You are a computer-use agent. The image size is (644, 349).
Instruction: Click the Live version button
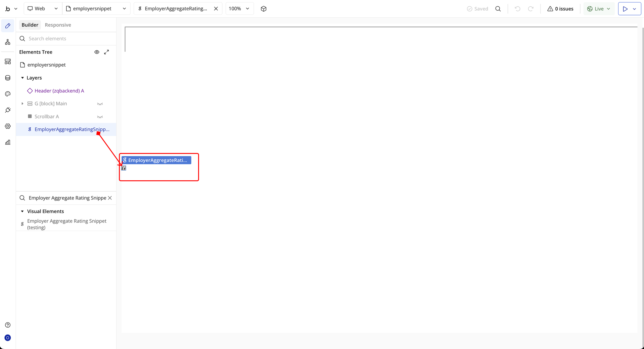pyautogui.click(x=599, y=9)
